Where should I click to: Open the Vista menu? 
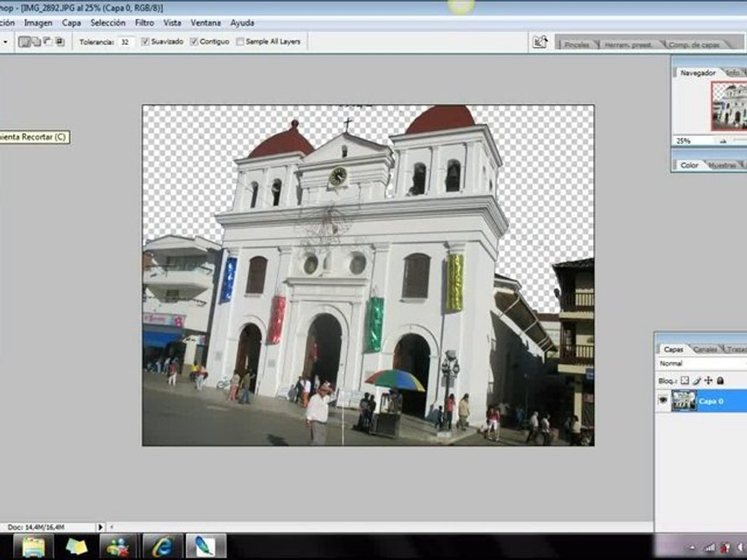pyautogui.click(x=172, y=23)
